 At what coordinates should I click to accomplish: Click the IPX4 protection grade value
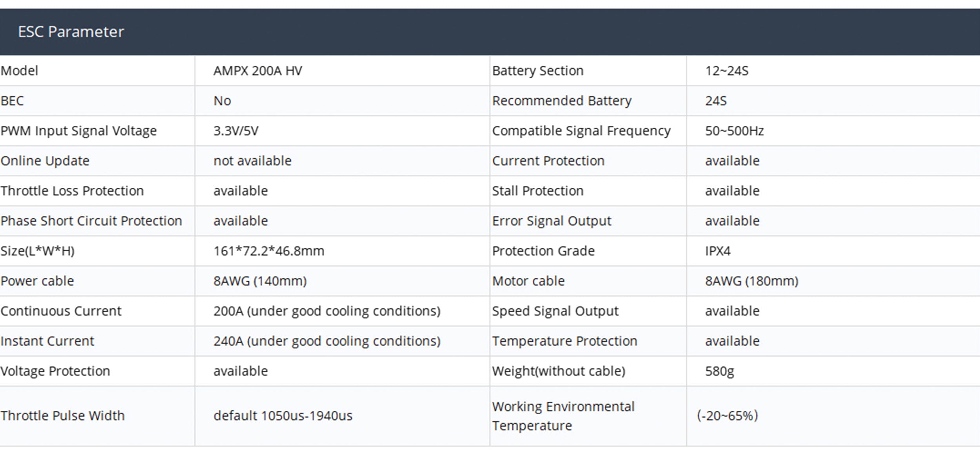pos(717,251)
